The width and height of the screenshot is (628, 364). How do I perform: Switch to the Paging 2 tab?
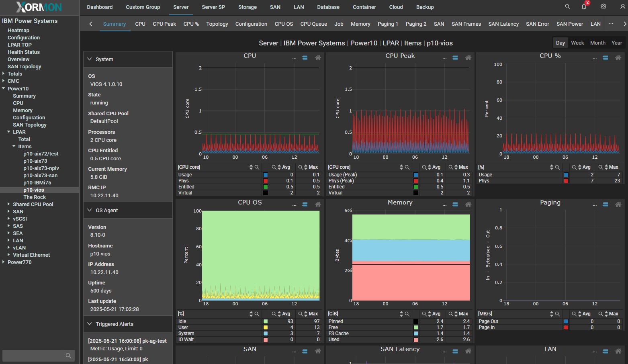416,24
